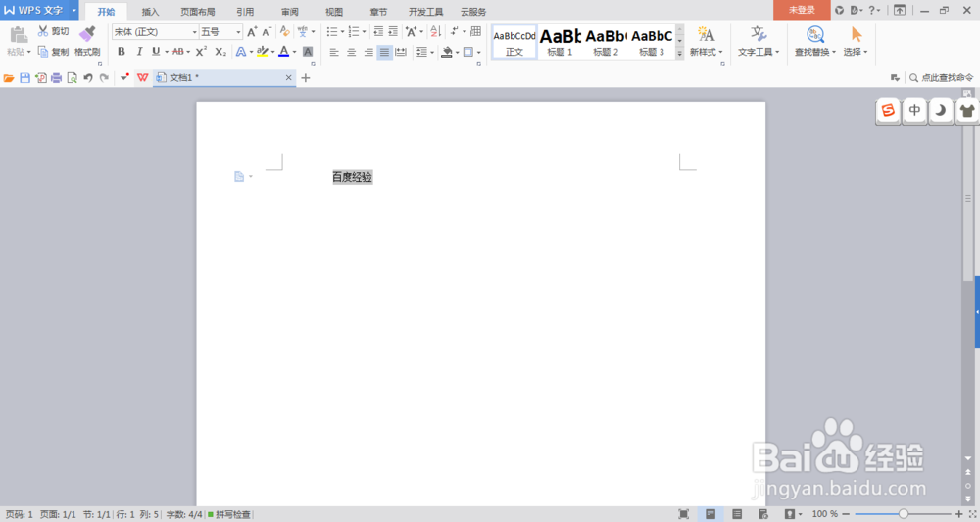Switch to the Insert (插入) tab
The height and width of the screenshot is (522, 980).
[151, 11]
